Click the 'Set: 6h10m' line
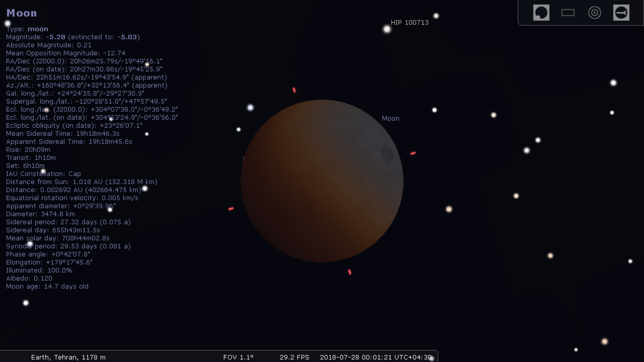Viewport: 644px width, 362px height. [25, 166]
